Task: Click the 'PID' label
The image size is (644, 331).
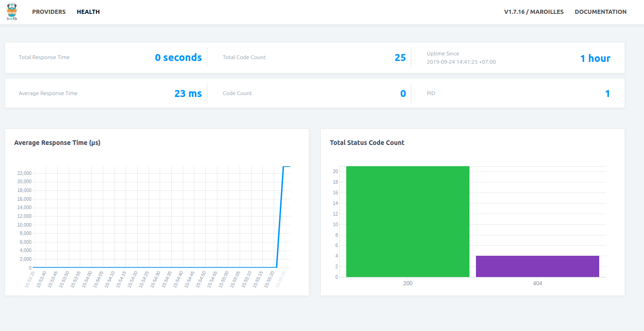Action: pyautogui.click(x=431, y=93)
